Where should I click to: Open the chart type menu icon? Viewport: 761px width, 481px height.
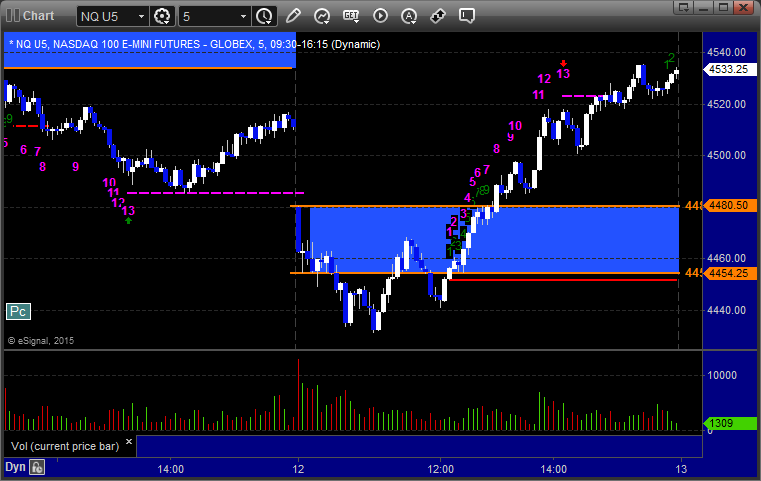pos(322,16)
